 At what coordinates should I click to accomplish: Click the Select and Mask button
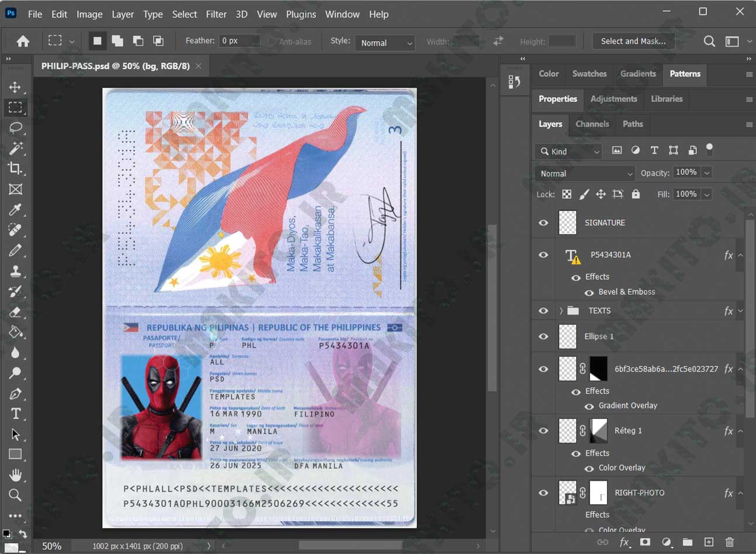633,41
